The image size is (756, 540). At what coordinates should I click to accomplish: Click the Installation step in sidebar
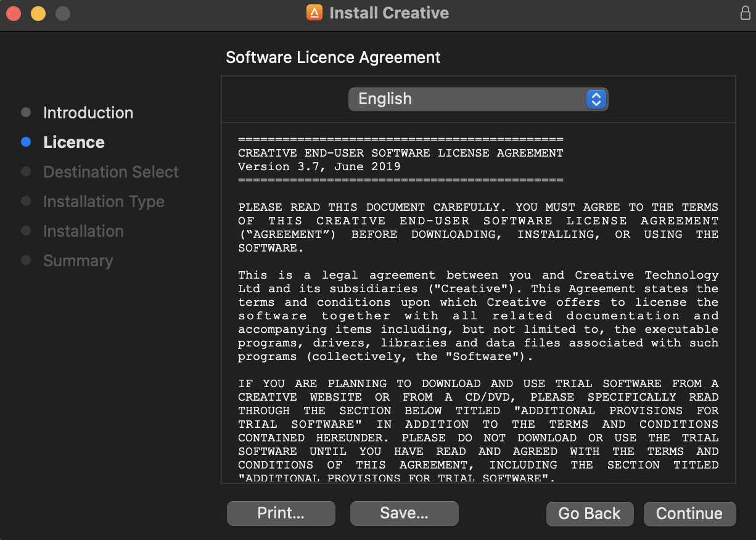83,231
